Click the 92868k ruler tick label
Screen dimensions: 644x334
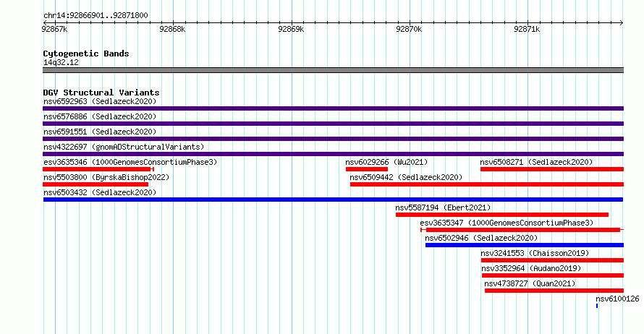[x=172, y=29]
